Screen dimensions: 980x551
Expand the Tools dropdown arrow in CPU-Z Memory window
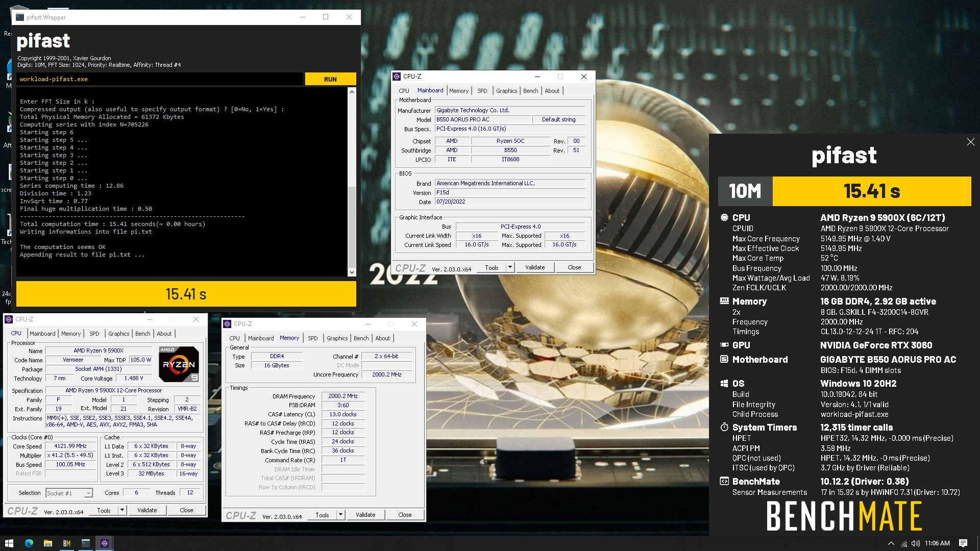pyautogui.click(x=340, y=515)
